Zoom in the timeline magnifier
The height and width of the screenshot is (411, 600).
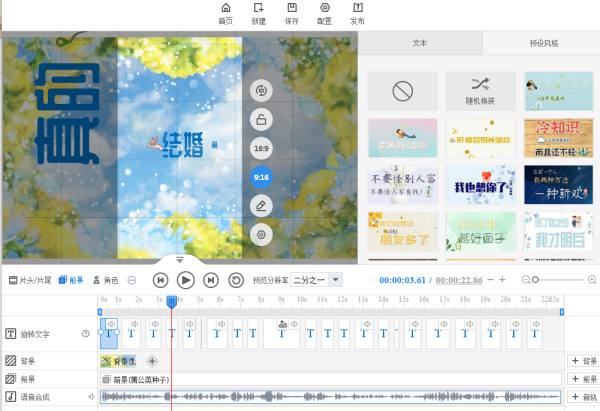coord(592,280)
